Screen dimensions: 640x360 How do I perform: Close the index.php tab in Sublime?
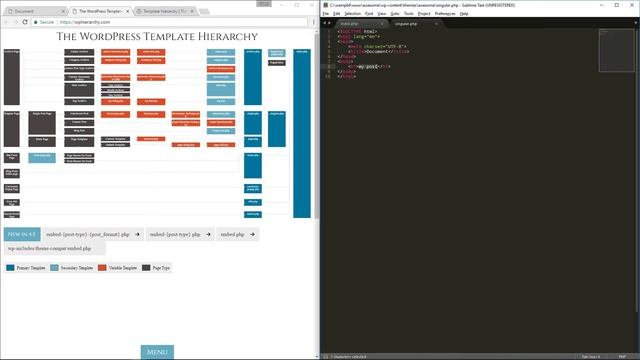(382, 24)
